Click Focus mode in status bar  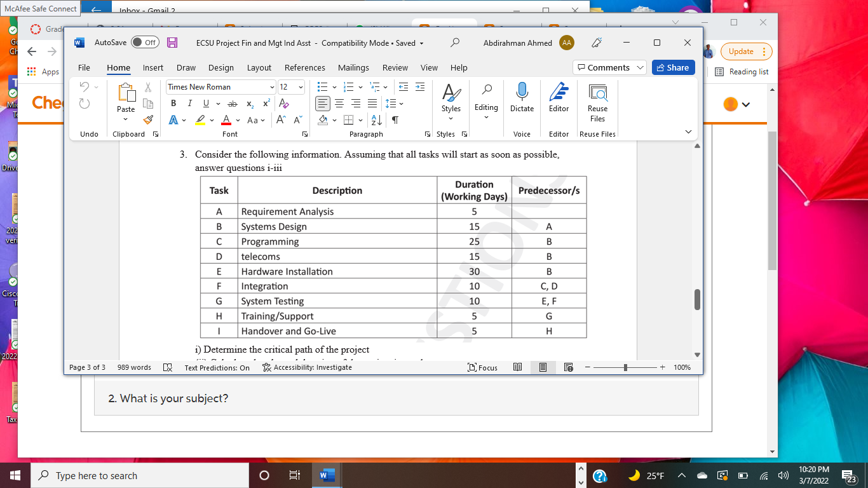(482, 367)
